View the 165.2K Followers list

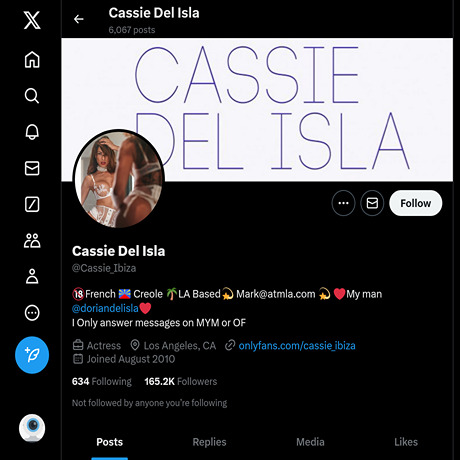[x=181, y=381]
